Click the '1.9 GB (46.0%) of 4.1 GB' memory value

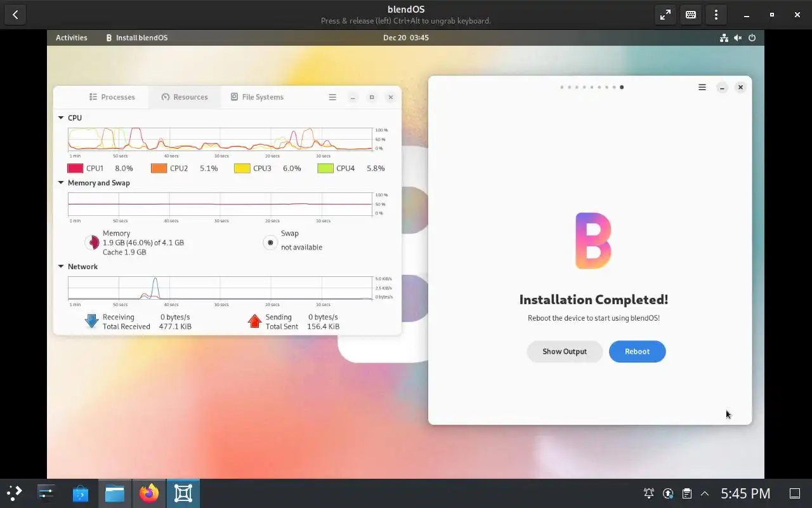click(x=143, y=243)
